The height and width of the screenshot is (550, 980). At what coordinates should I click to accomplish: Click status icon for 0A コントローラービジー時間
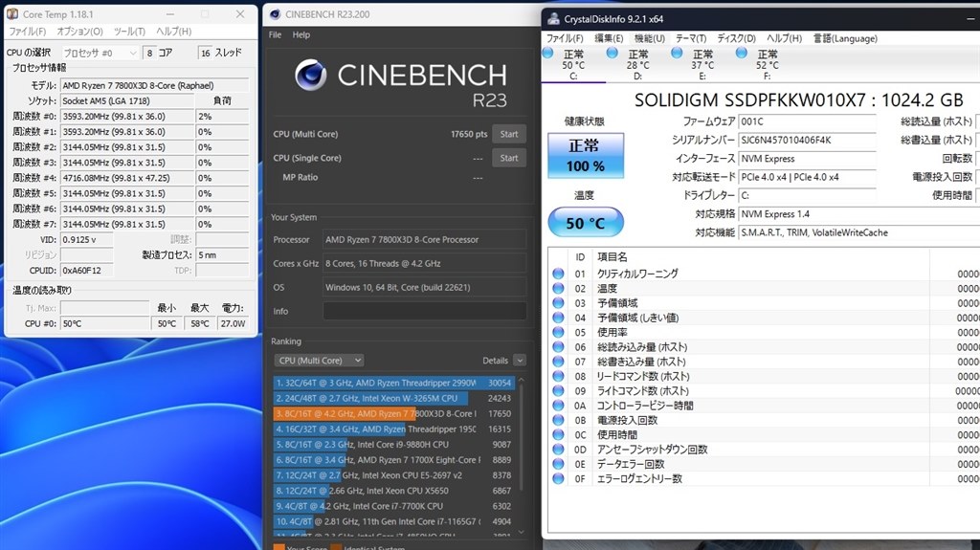[558, 406]
